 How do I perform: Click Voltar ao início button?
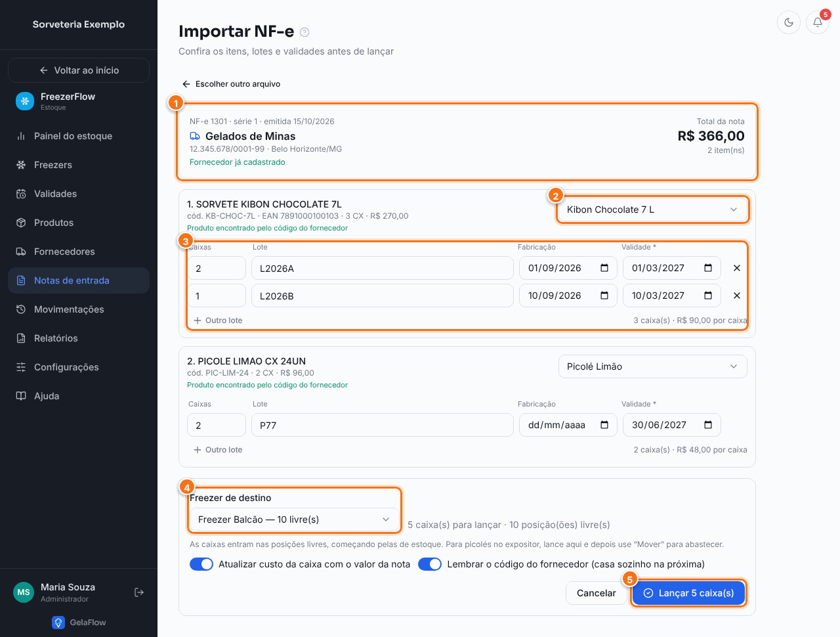79,70
